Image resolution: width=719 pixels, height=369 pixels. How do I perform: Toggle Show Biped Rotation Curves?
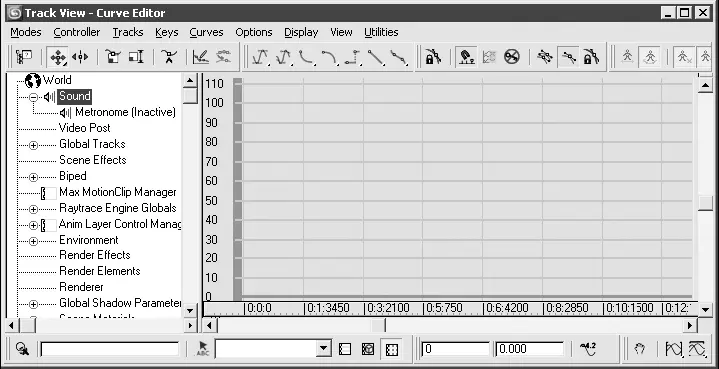pos(650,57)
